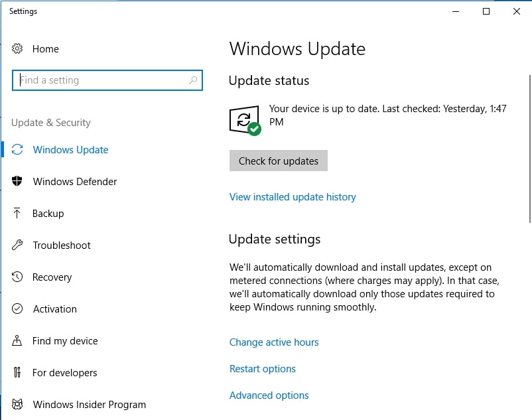Select Windows Update in sidebar
Viewport: 532px width, 420px height.
[70, 149]
